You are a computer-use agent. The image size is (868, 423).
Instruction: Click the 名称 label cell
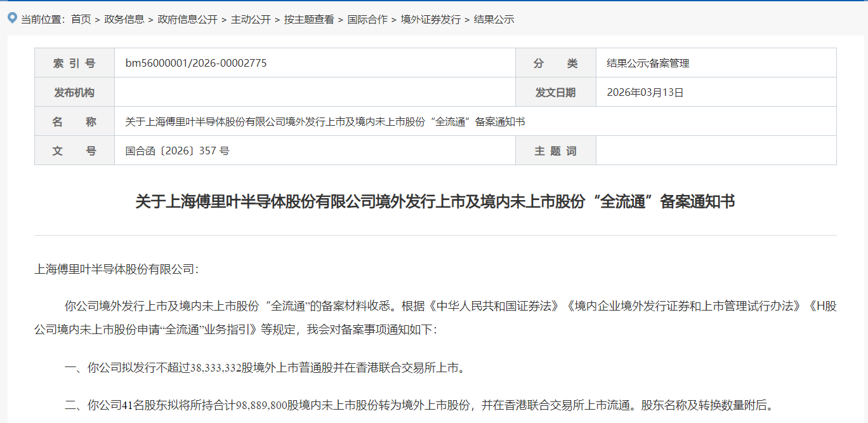click(x=74, y=121)
